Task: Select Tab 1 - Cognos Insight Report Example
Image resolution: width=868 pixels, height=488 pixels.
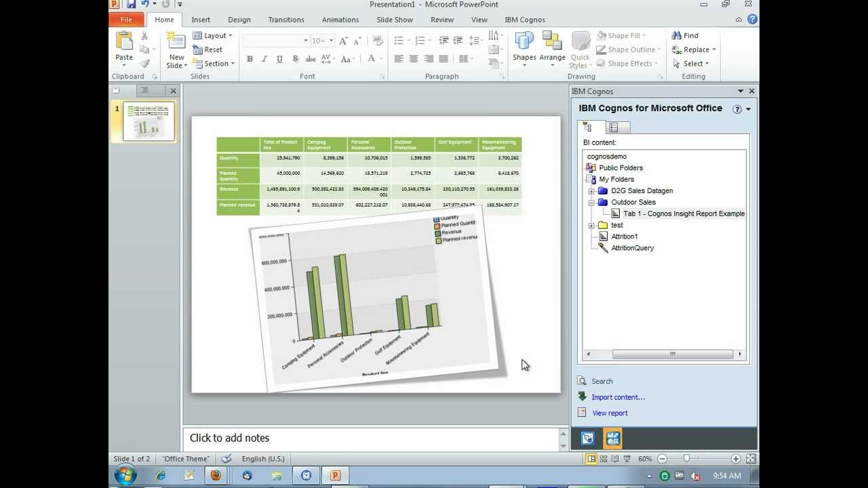Action: point(684,214)
